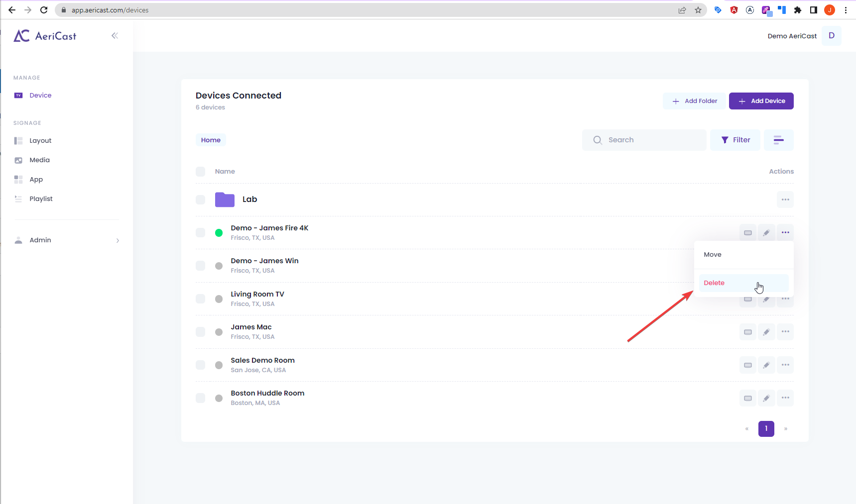Edit the Sales Demo Room device

pos(766,365)
